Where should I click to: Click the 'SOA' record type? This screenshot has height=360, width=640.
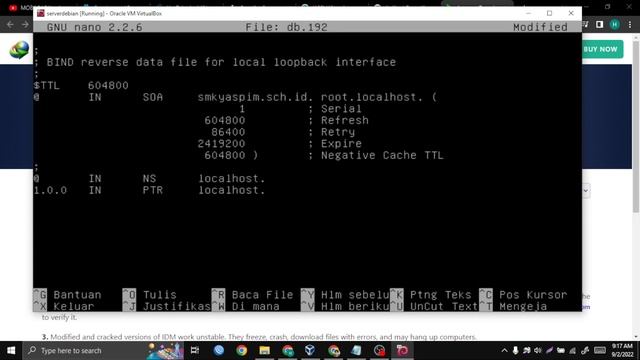[x=153, y=97]
